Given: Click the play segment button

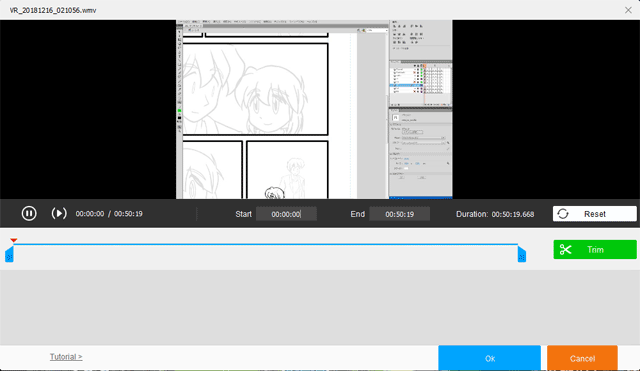Looking at the screenshot, I should [x=59, y=213].
